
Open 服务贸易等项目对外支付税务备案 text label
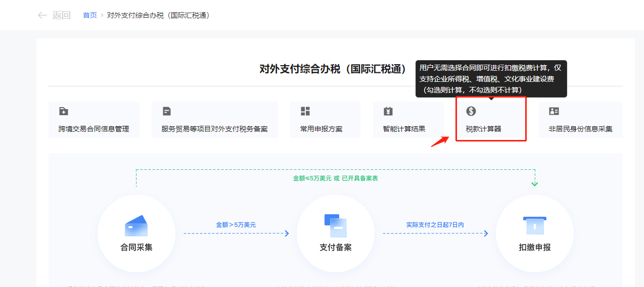point(214,129)
